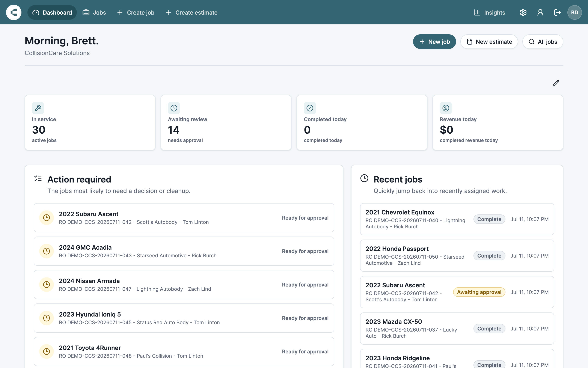The height and width of the screenshot is (368, 588).
Task: Click the plus icon beside Create estimate
Action: coord(168,12)
